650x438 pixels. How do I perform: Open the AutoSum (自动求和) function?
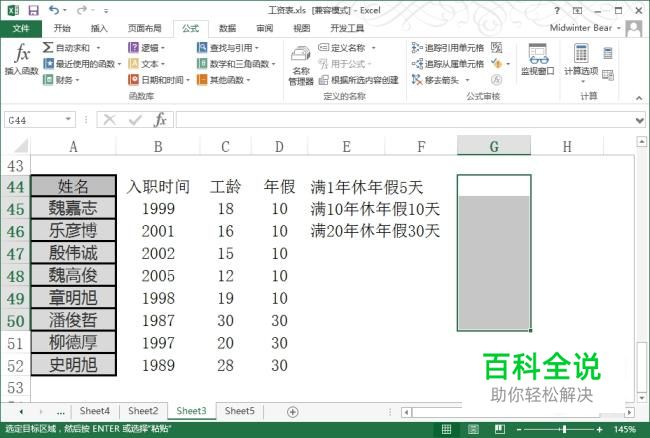tap(66, 48)
